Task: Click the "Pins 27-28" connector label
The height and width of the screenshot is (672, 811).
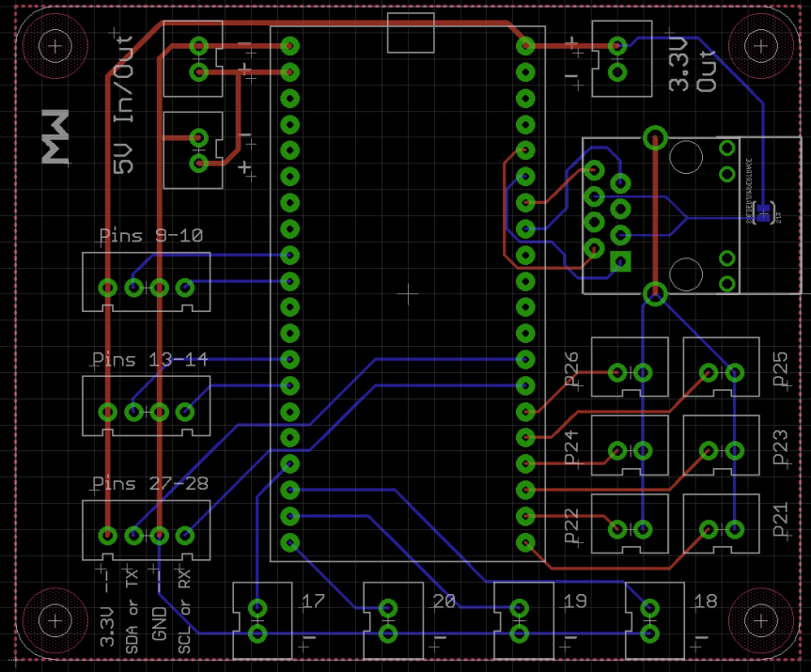Action: pos(149,484)
